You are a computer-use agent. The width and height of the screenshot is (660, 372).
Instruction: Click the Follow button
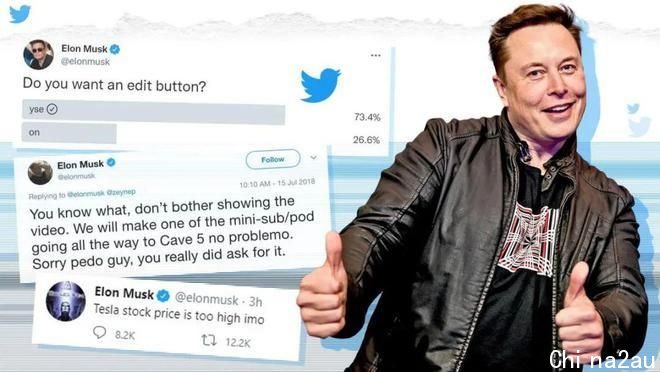click(273, 159)
